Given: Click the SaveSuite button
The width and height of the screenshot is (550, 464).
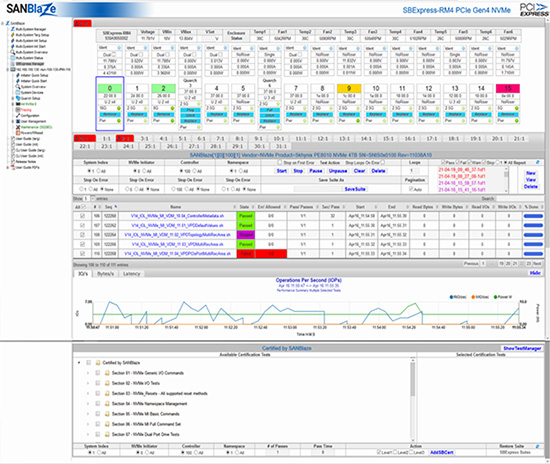Looking at the screenshot, I should tap(355, 189).
